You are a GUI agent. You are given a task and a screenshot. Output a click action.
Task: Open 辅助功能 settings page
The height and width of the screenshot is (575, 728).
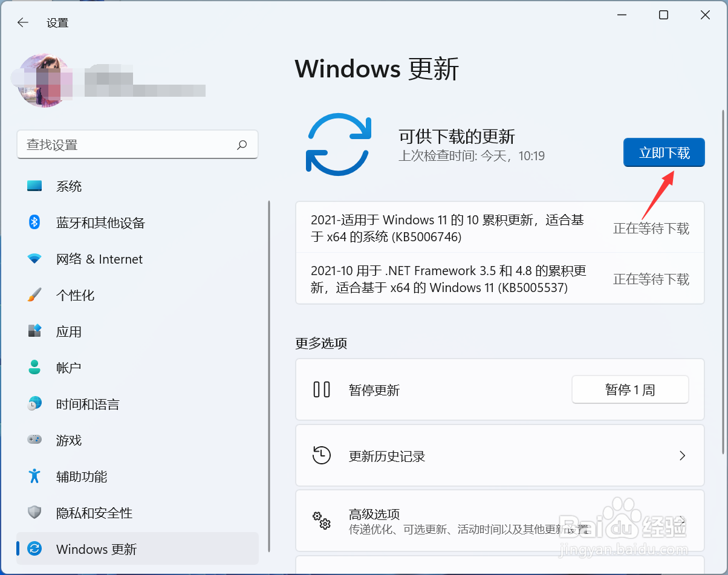pyautogui.click(x=137, y=476)
